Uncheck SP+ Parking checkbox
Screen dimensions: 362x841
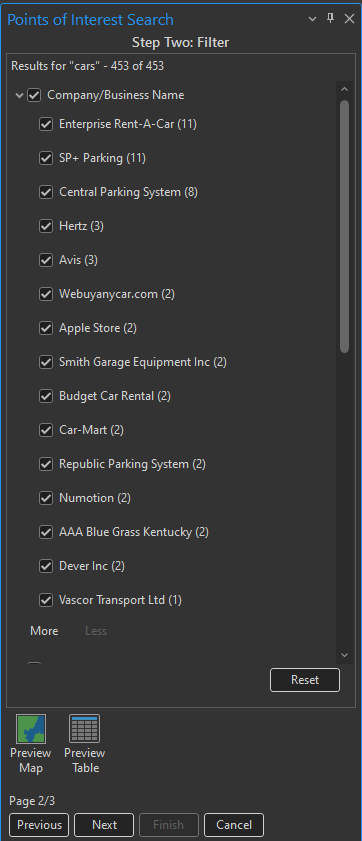point(46,158)
